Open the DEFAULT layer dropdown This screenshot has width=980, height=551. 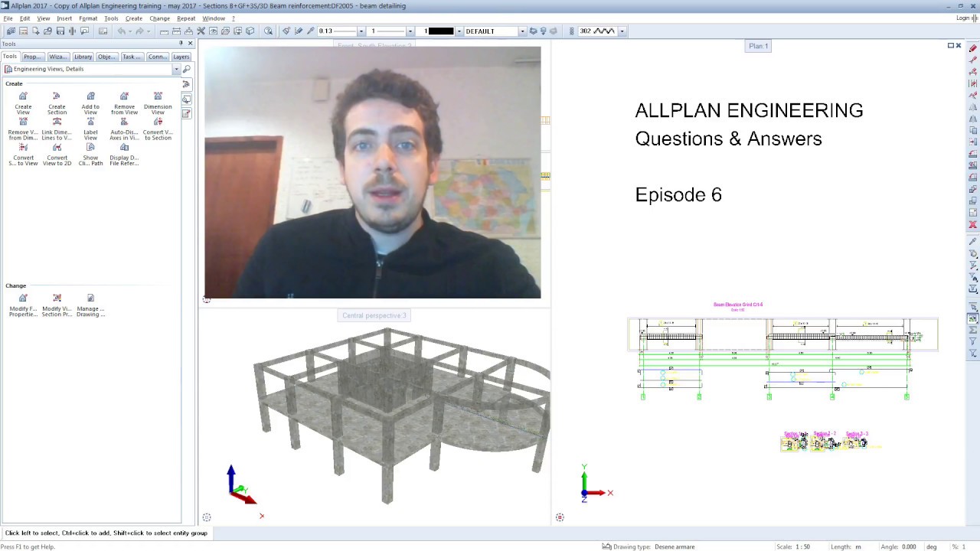[522, 31]
